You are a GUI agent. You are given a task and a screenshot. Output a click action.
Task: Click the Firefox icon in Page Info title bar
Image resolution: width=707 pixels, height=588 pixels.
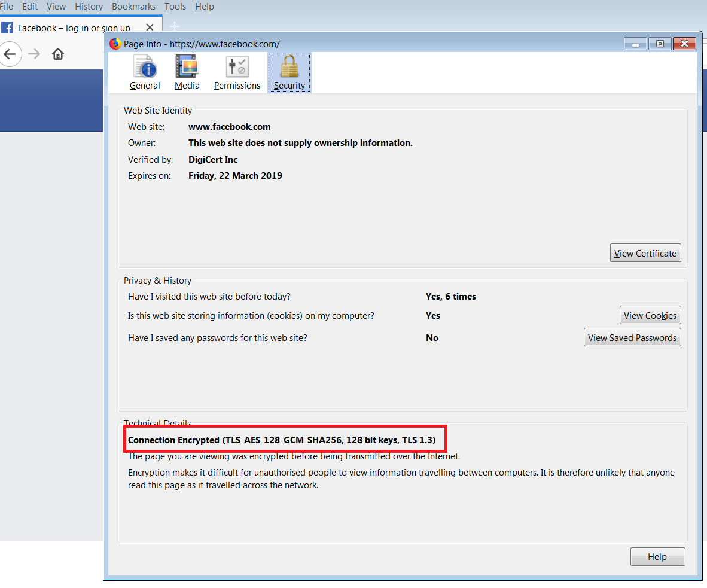tap(115, 44)
